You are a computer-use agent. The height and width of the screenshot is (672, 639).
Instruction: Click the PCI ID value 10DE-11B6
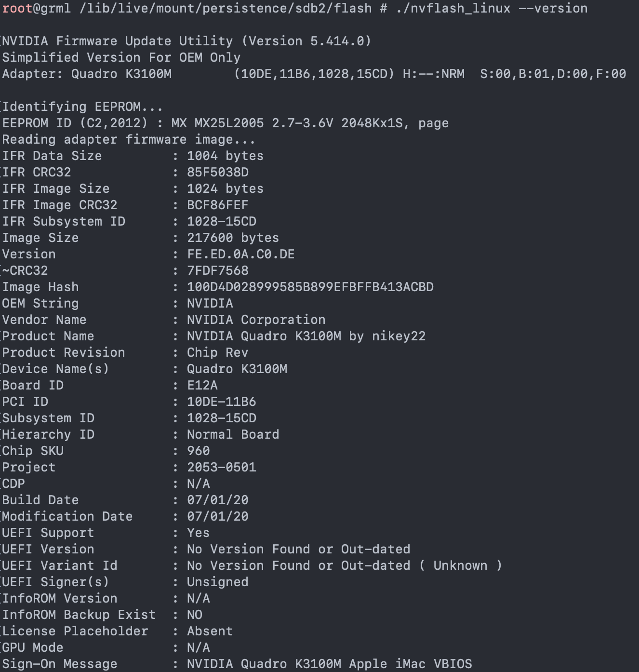[221, 402]
